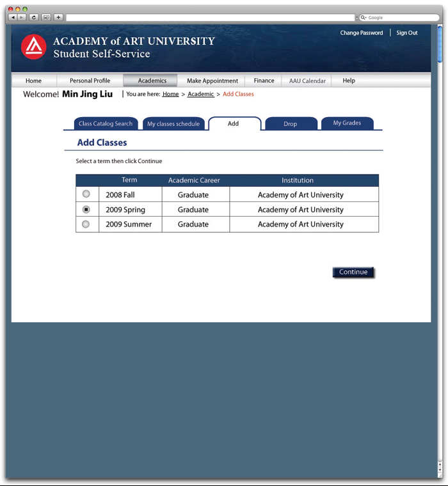The image size is (448, 486).
Task: Select the Add tab
Action: (235, 123)
